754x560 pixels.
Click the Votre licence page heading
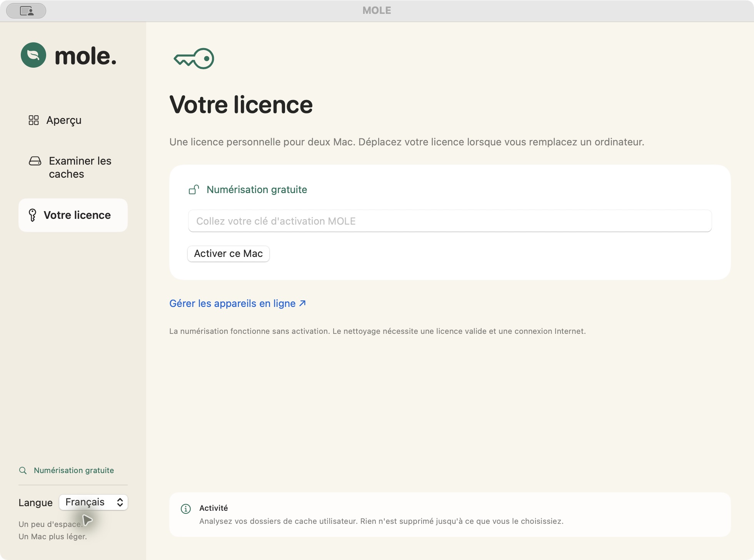tap(241, 105)
